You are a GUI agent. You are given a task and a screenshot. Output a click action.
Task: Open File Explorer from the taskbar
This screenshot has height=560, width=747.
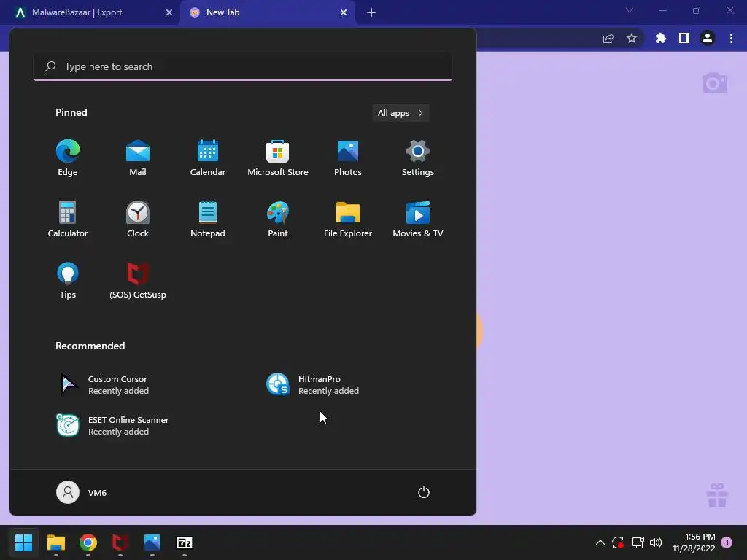[55, 542]
